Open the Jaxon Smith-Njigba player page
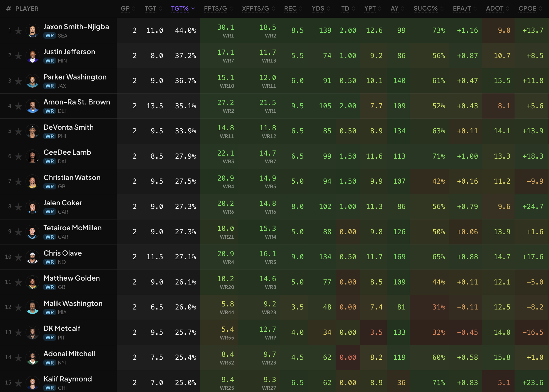This screenshot has height=392, width=549. pyautogui.click(x=76, y=27)
